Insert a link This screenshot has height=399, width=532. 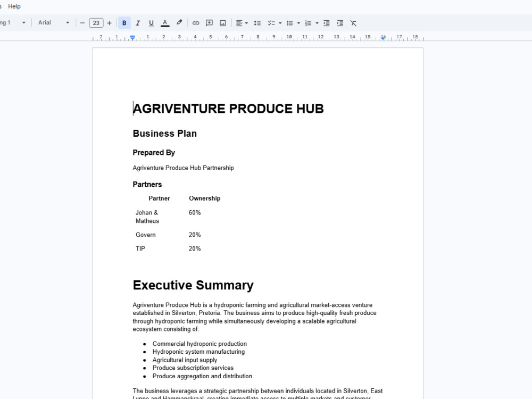pyautogui.click(x=196, y=23)
